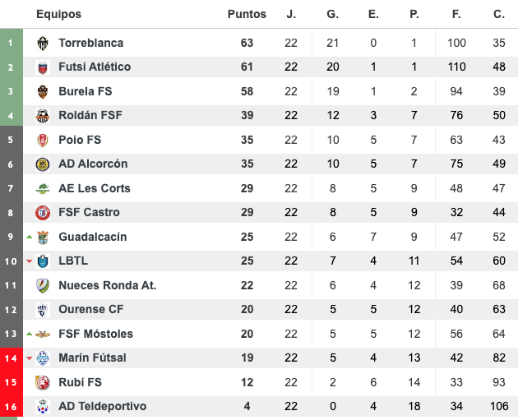Click the Burela FS team crest
The image size is (518, 420).
click(x=43, y=91)
